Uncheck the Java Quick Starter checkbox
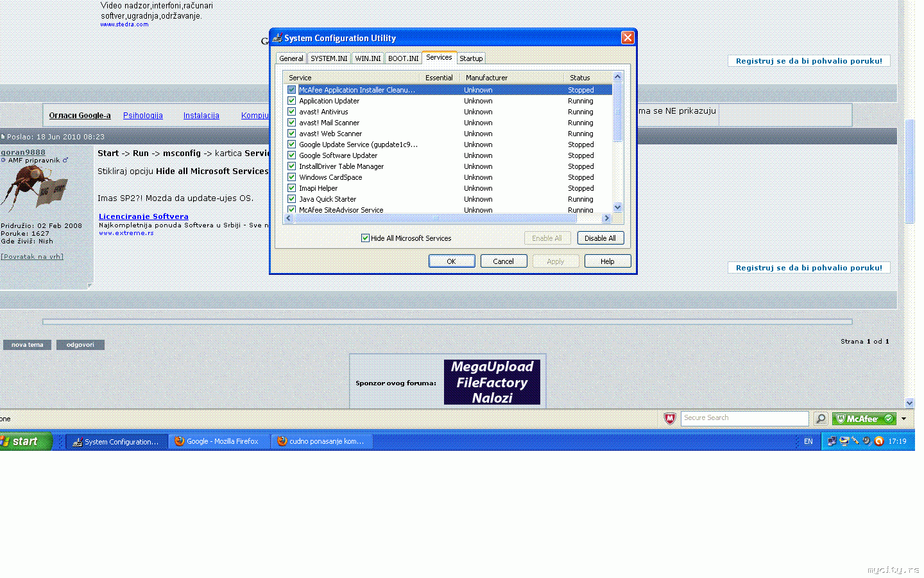Image resolution: width=924 pixels, height=578 pixels. coord(292,199)
